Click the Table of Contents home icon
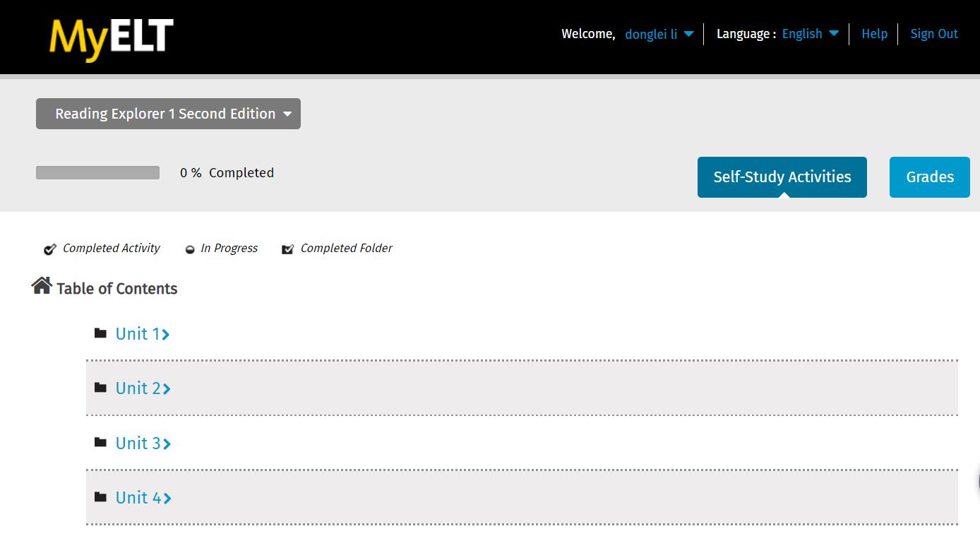 click(x=42, y=285)
